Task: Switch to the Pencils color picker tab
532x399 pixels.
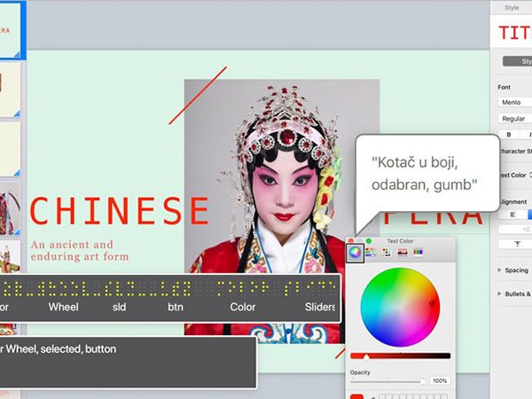Action: pyautogui.click(x=418, y=253)
